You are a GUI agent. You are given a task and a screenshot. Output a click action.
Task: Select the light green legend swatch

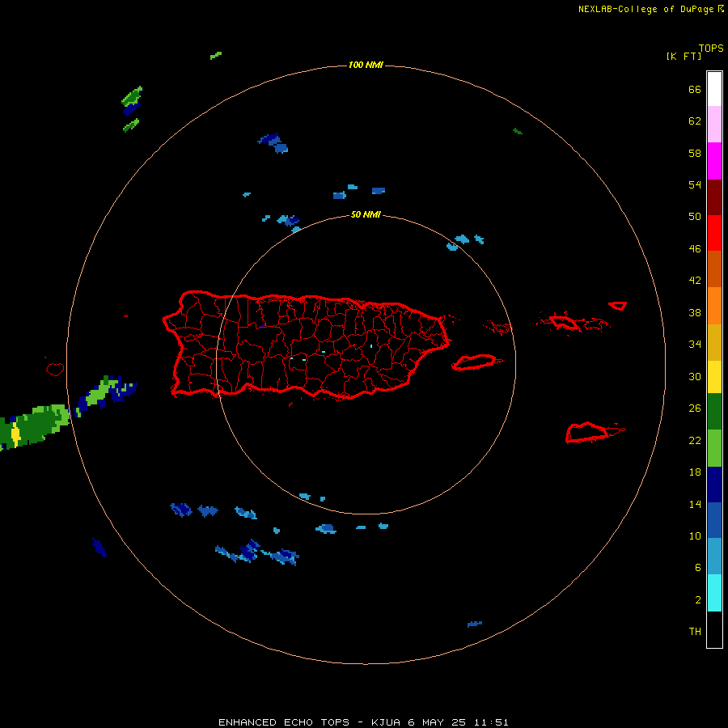pyautogui.click(x=714, y=448)
